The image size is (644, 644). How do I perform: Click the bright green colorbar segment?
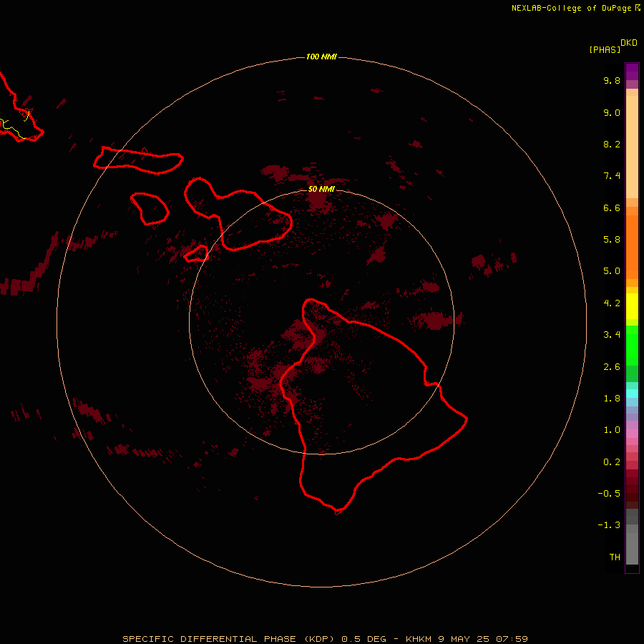coord(632,345)
